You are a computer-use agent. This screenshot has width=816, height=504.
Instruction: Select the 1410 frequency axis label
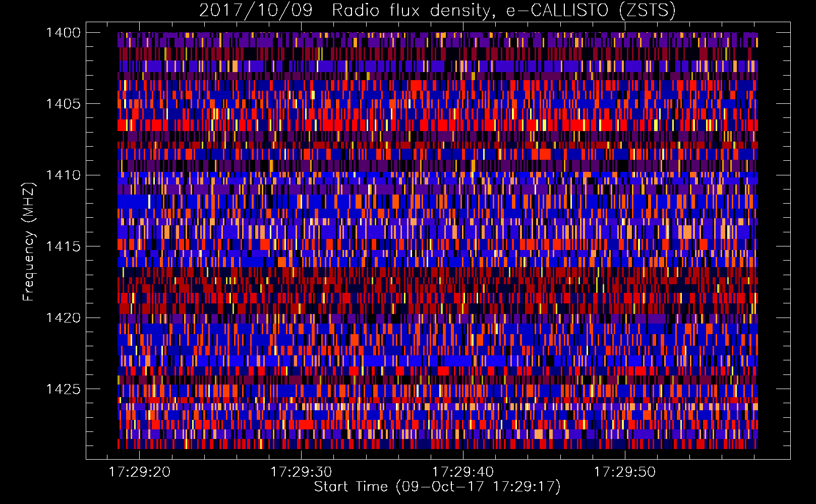[x=63, y=175]
